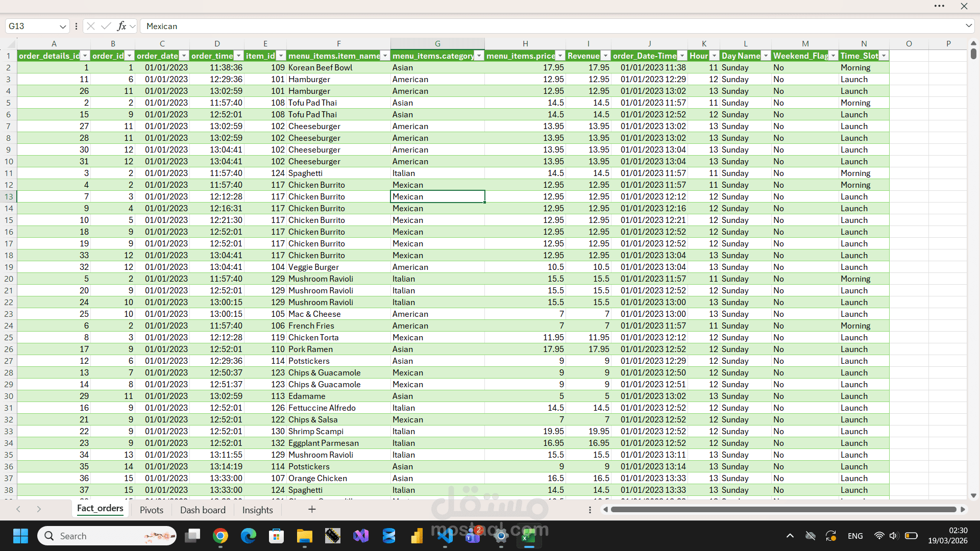
Task: Click the scroll-down arrow of vertical scrollbar
Action: [973, 495]
